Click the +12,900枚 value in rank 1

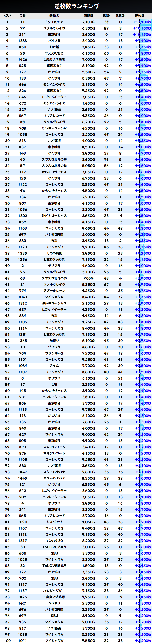coord(142,22)
